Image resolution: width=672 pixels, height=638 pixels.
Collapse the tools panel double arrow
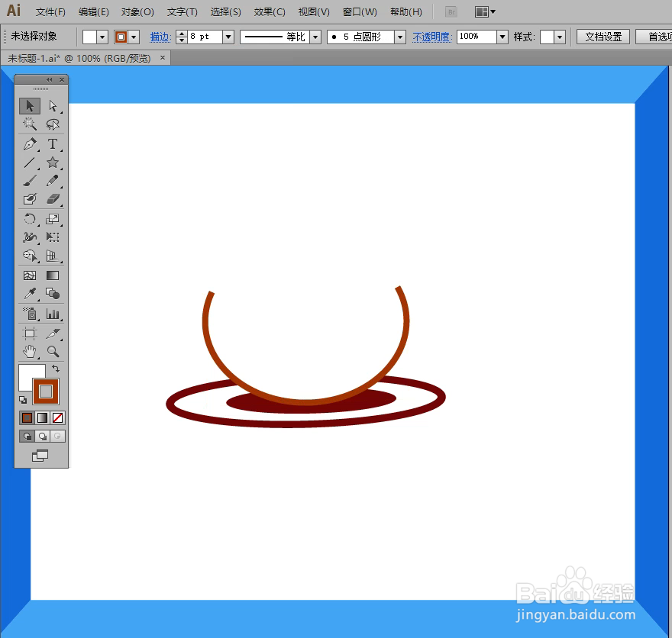50,79
